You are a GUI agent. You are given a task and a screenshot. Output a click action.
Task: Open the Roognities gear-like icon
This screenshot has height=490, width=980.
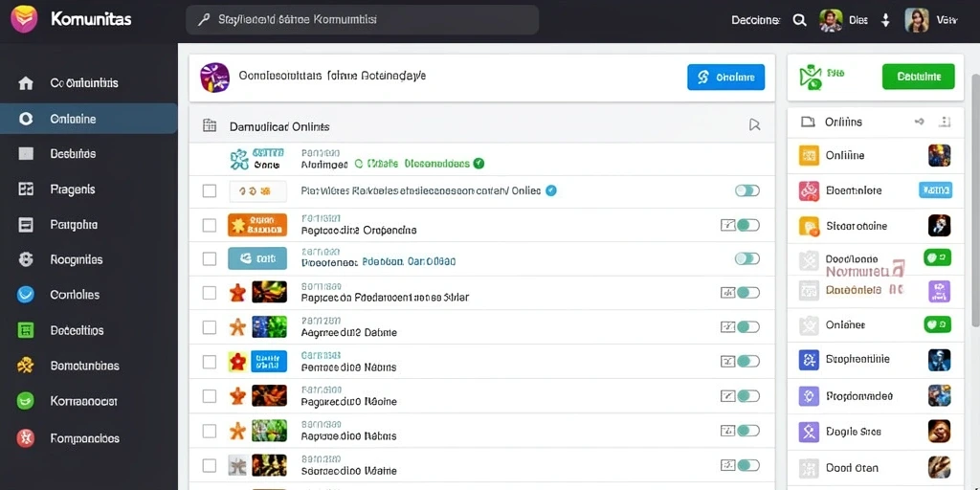[x=26, y=260]
